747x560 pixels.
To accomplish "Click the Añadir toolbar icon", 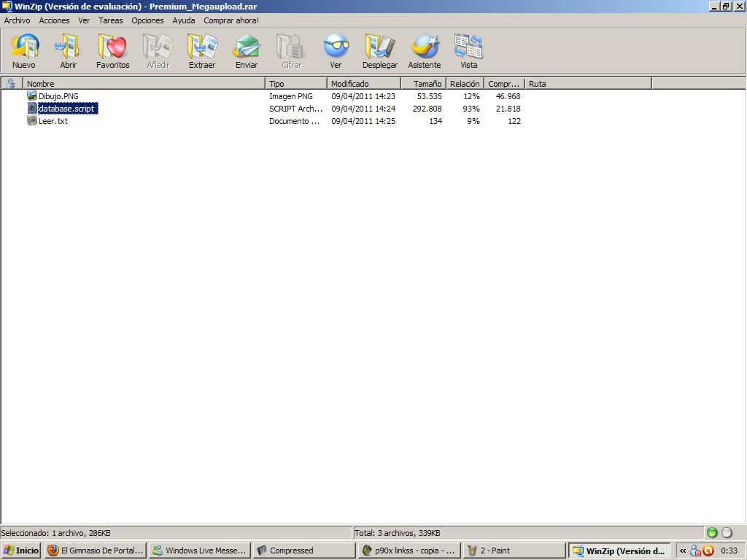I will (158, 47).
